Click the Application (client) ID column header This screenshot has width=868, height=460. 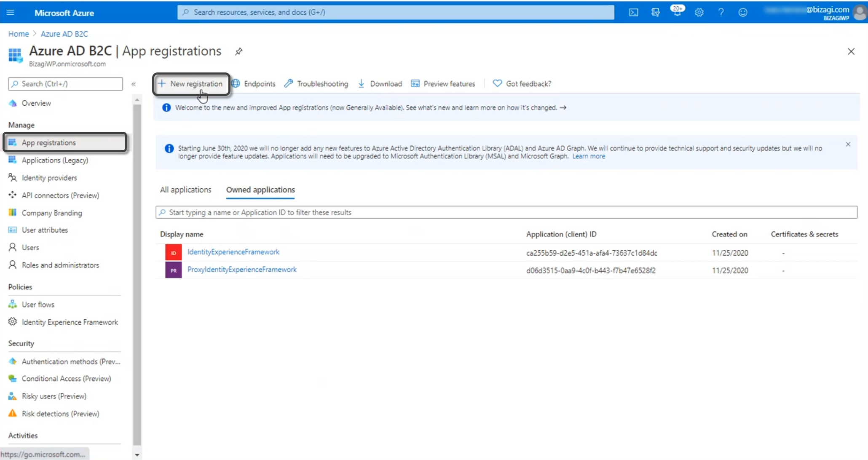pos(561,234)
